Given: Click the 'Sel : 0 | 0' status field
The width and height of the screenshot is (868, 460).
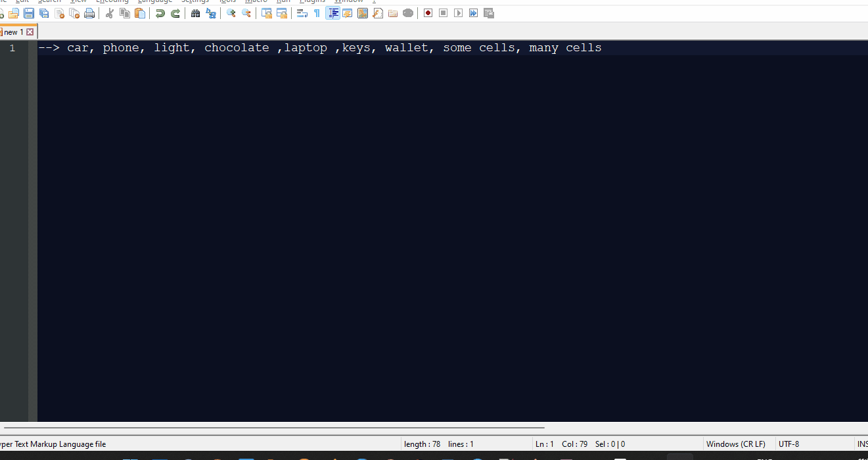Looking at the screenshot, I should (610, 444).
